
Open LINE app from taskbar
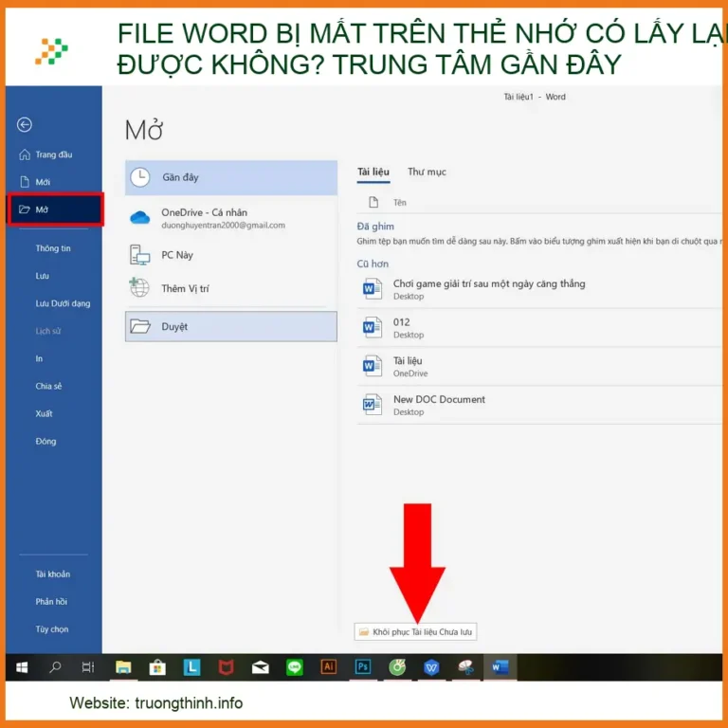tap(295, 667)
